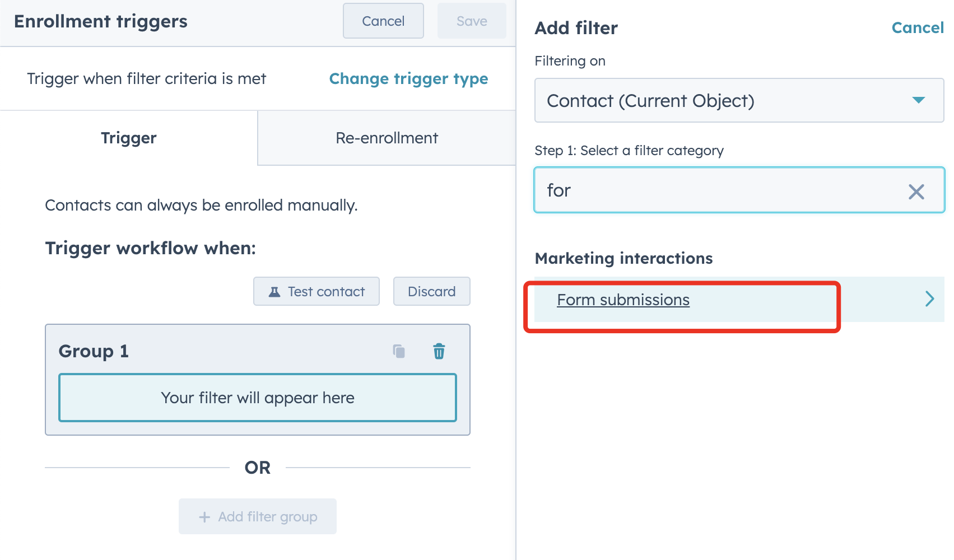Discard the current filter changes

click(x=431, y=291)
